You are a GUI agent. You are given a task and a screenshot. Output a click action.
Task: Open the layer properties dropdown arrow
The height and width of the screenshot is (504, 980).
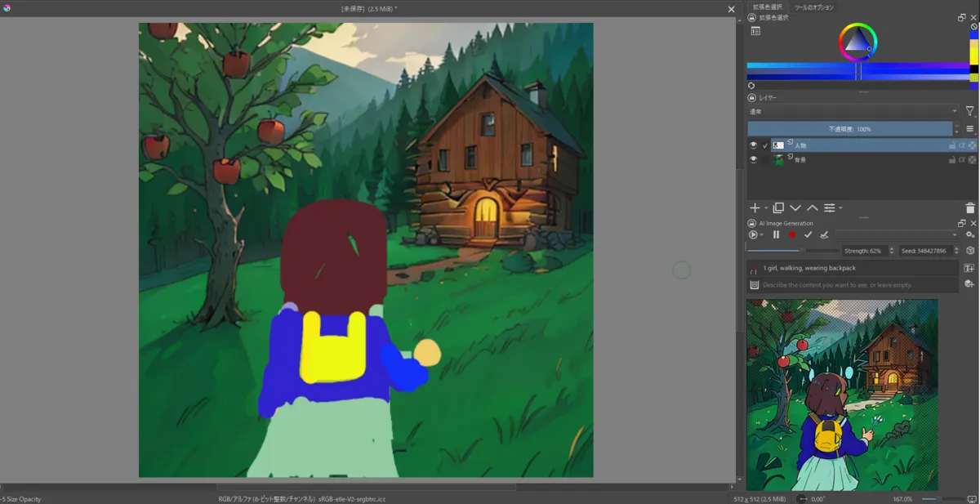840,209
